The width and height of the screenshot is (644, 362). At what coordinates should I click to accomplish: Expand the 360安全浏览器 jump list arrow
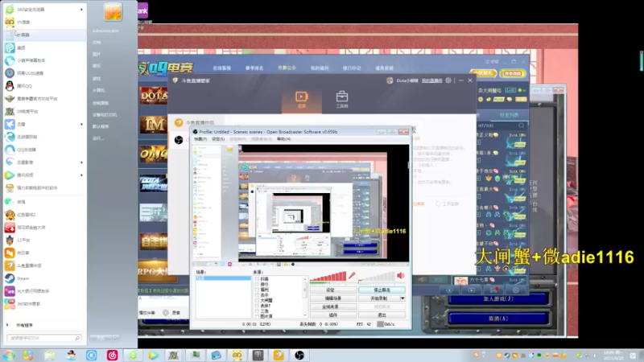[x=81, y=9]
